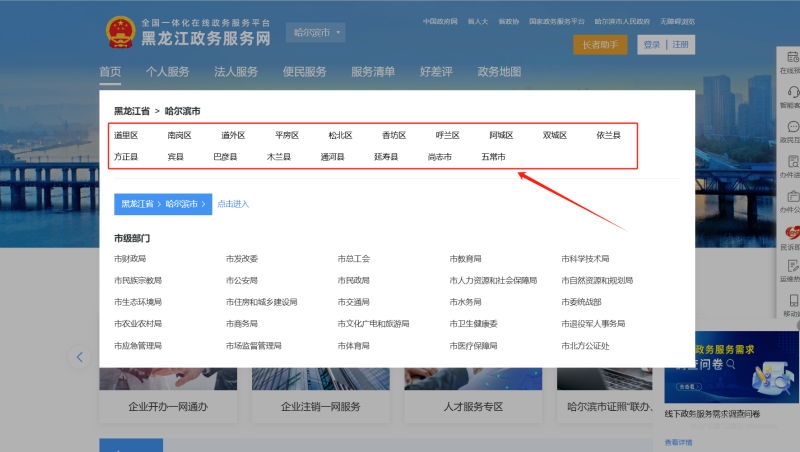This screenshot has width=800, height=452.
Task: Open the 个人服务 navigation tab
Action: [x=167, y=71]
